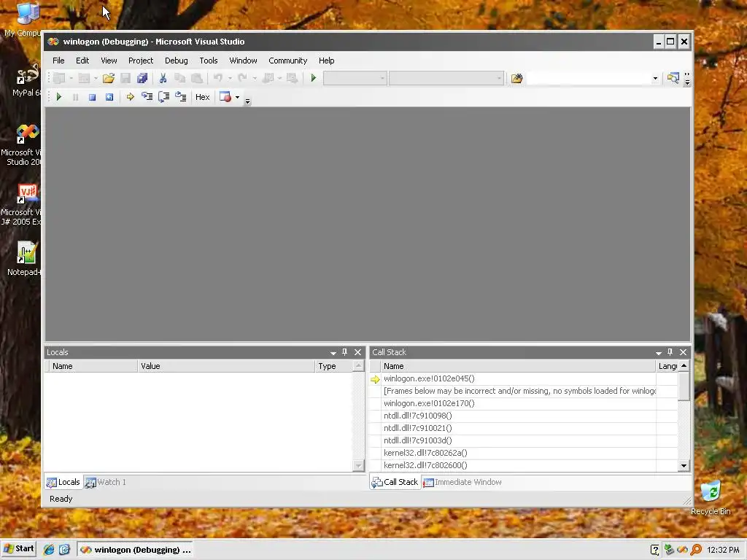Select frame winlogon.exe!0102e170()
This screenshot has height=560, width=747.
429,403
